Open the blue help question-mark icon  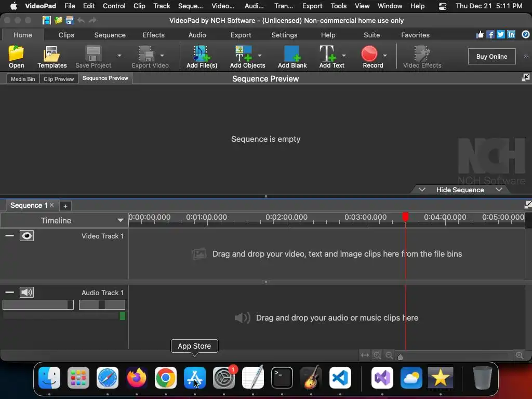pyautogui.click(x=526, y=35)
